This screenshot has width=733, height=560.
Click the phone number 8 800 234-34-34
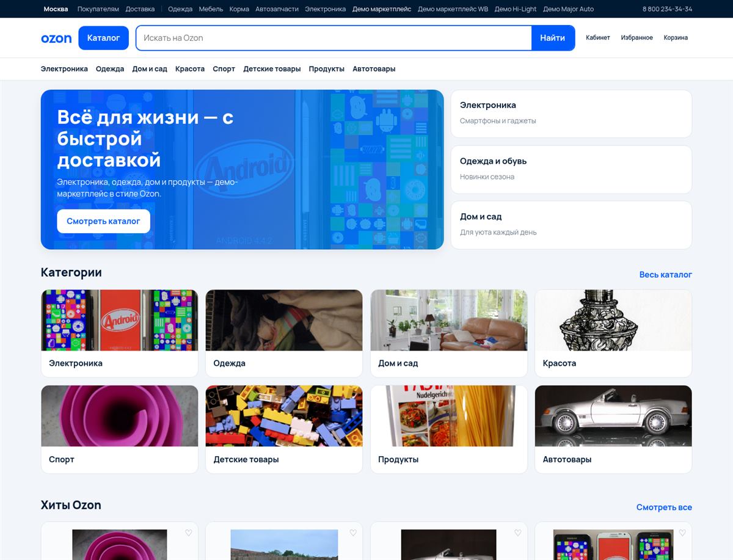click(x=667, y=9)
